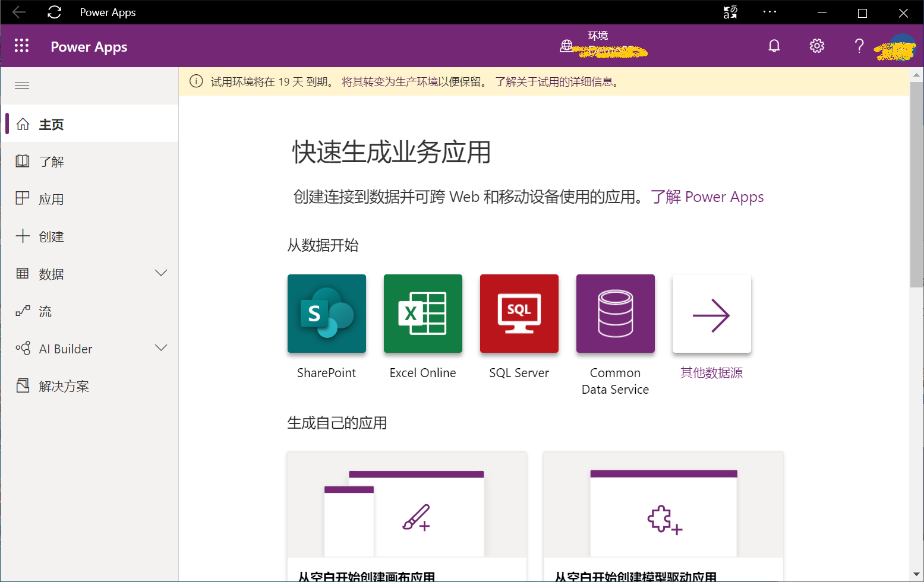Select 从空白开始创建画布应用 card
The image size is (924, 582).
[406, 511]
